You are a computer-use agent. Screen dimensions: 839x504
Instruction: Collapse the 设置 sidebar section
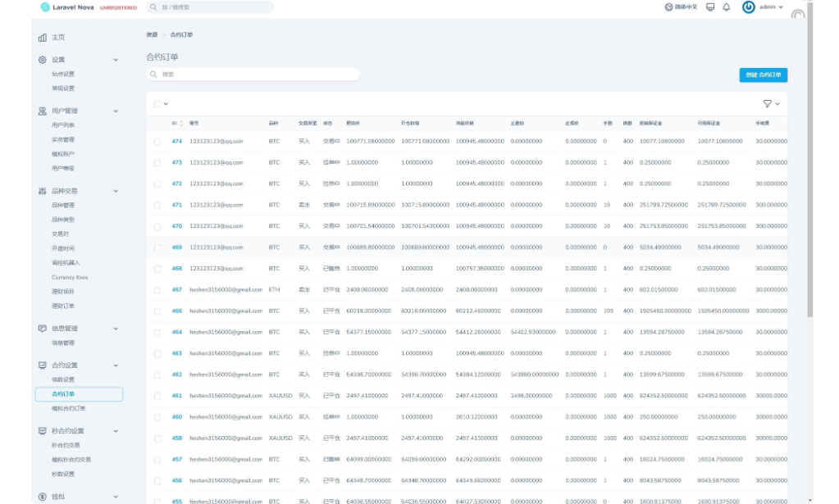tap(116, 60)
